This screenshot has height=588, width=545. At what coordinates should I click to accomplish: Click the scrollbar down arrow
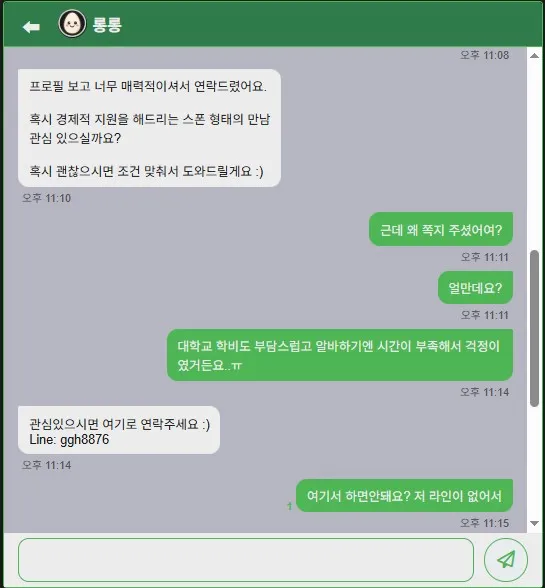click(534, 523)
